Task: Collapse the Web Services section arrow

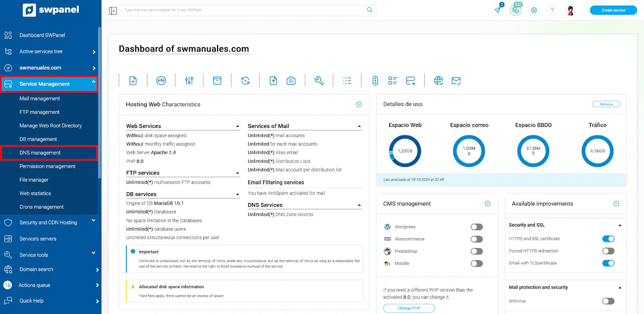Action: (237, 127)
